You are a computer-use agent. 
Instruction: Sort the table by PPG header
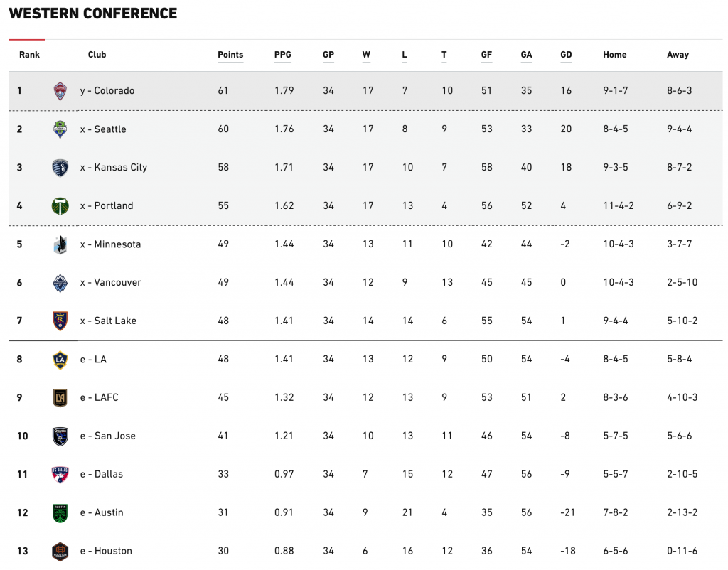tap(283, 55)
